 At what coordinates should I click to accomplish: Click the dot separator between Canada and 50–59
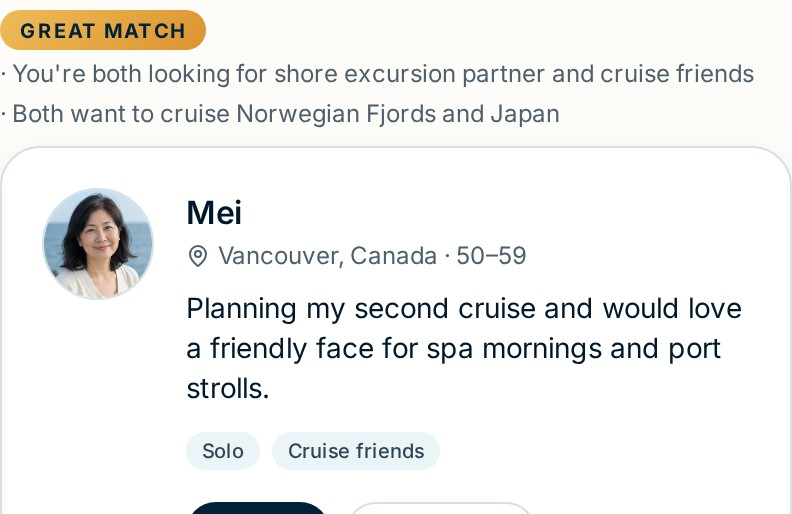click(447, 256)
